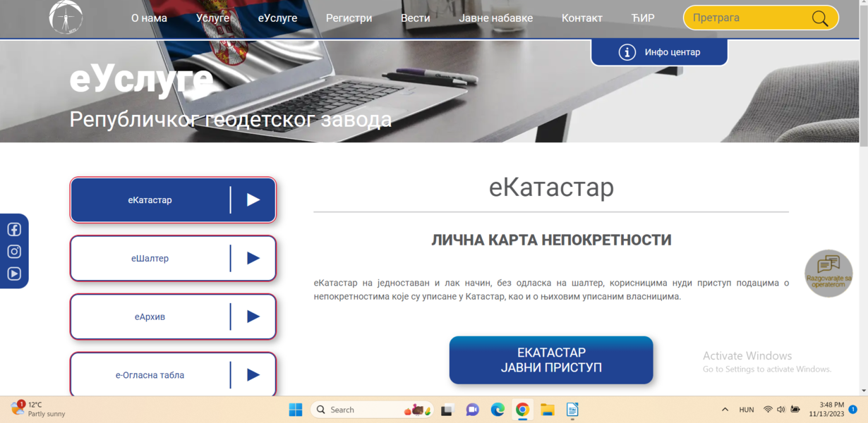Click the geodetic institute logo

tap(66, 18)
